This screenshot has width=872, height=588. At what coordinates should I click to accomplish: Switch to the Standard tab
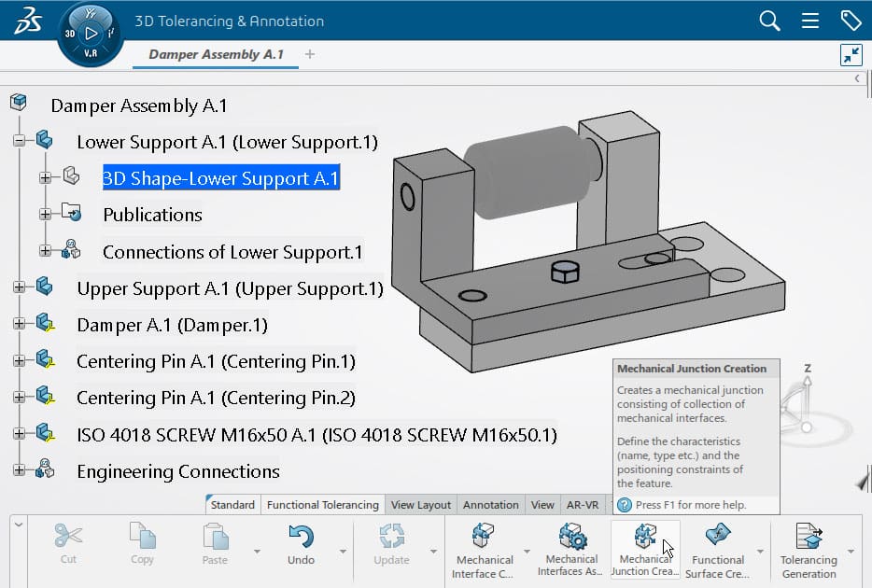pos(232,505)
